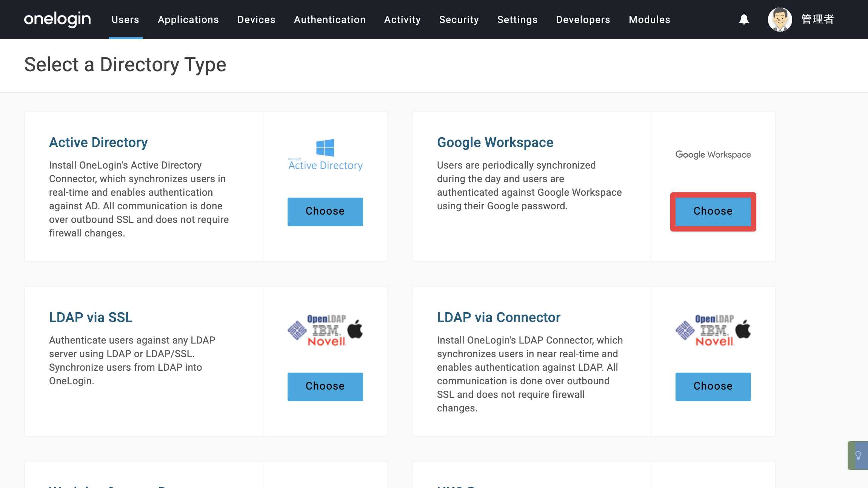868x488 pixels.
Task: Click the LDAP via Connector heading
Action: (x=499, y=318)
